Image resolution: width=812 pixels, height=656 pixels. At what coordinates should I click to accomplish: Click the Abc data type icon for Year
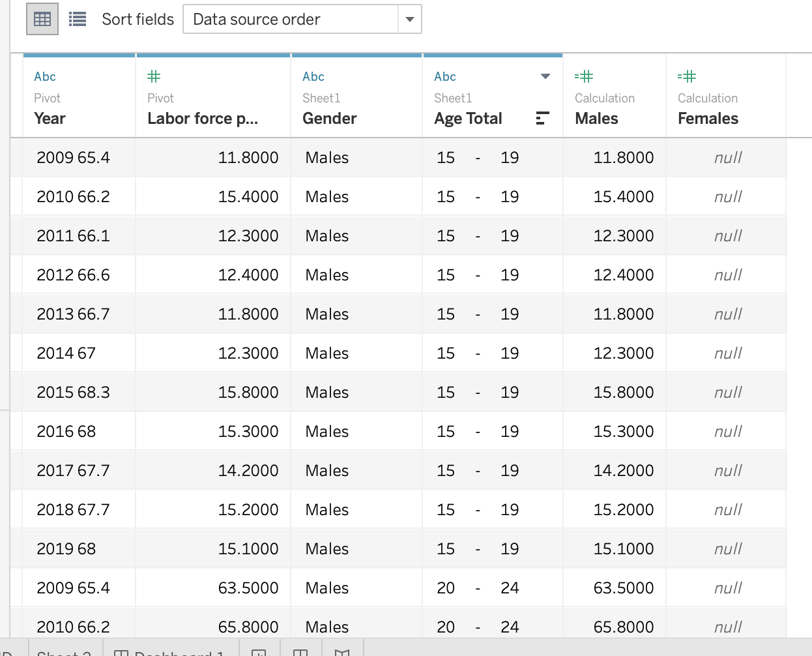pyautogui.click(x=45, y=76)
